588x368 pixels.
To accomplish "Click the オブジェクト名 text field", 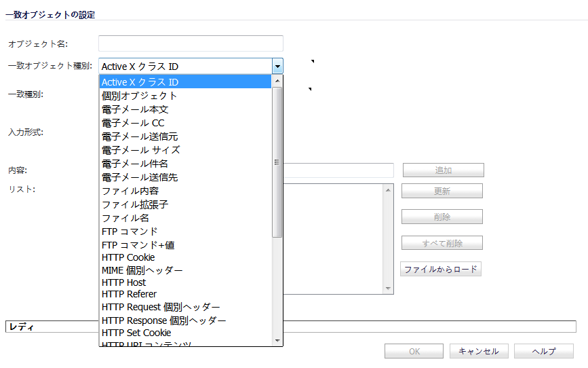I will click(191, 43).
